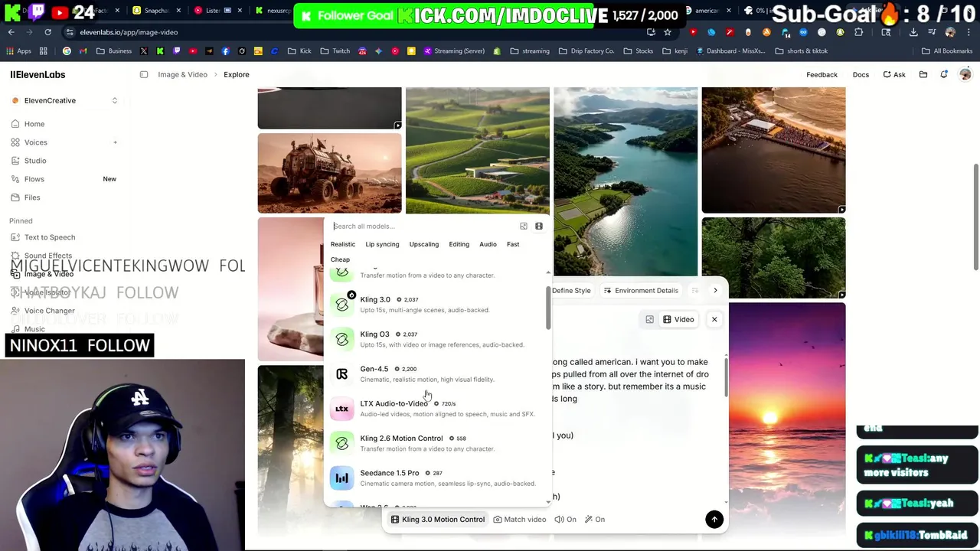Apply the Define Style suggestion chip
Image resolution: width=980 pixels, height=551 pixels.
571,290
